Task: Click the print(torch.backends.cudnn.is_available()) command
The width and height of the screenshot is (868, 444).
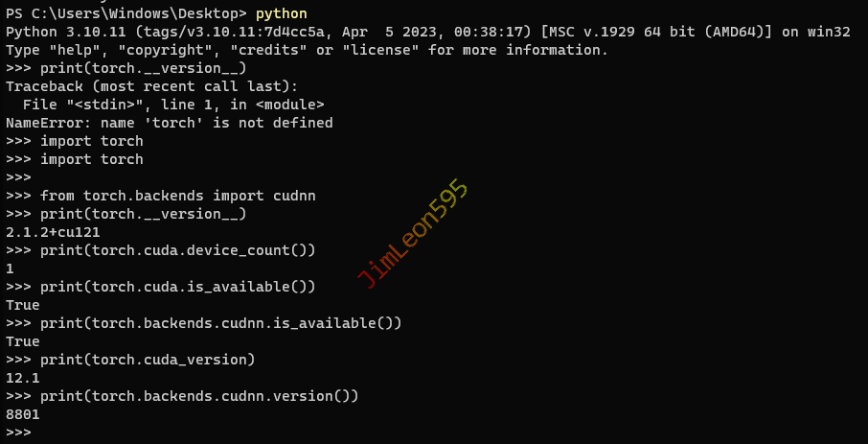Action: coord(220,323)
